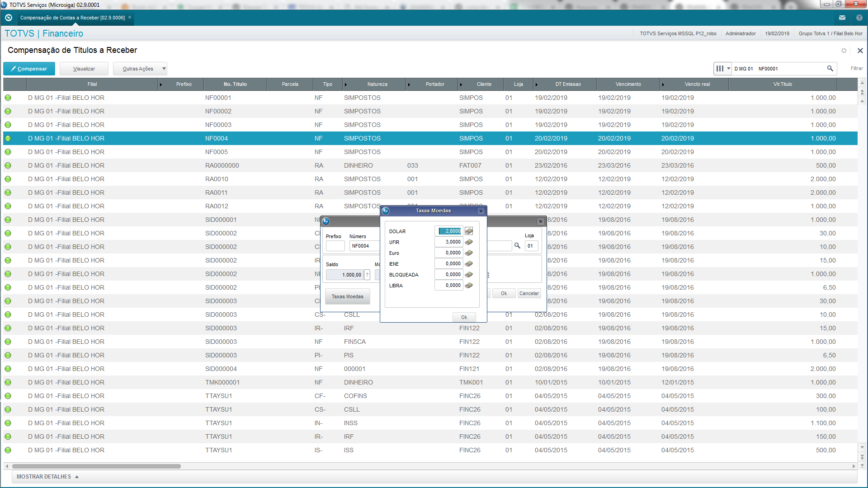This screenshot has width=868, height=488.
Task: Open the mail envelope icon in header
Action: click(x=842, y=18)
